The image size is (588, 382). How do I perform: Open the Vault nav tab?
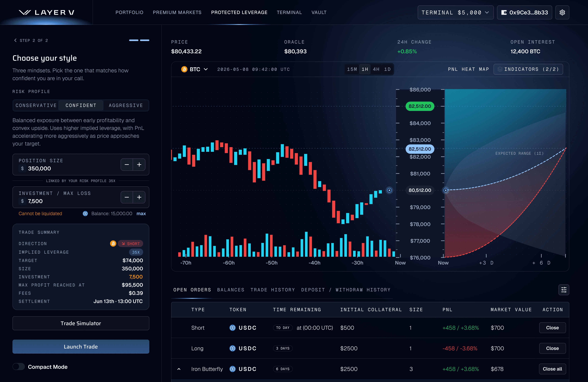point(319,12)
